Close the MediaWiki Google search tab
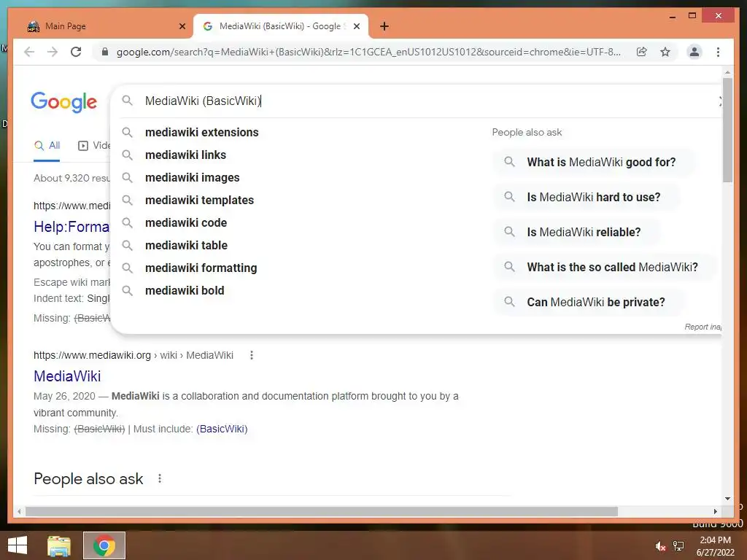The image size is (747, 560). (356, 26)
